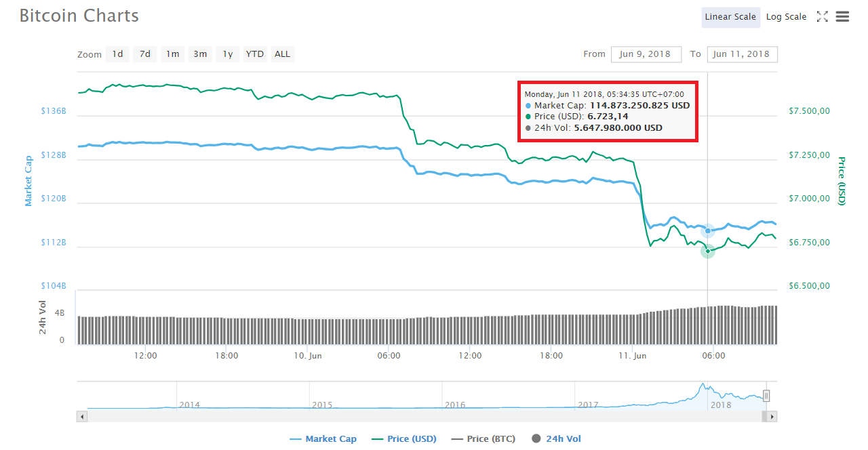Switch to Log Scale

click(786, 17)
